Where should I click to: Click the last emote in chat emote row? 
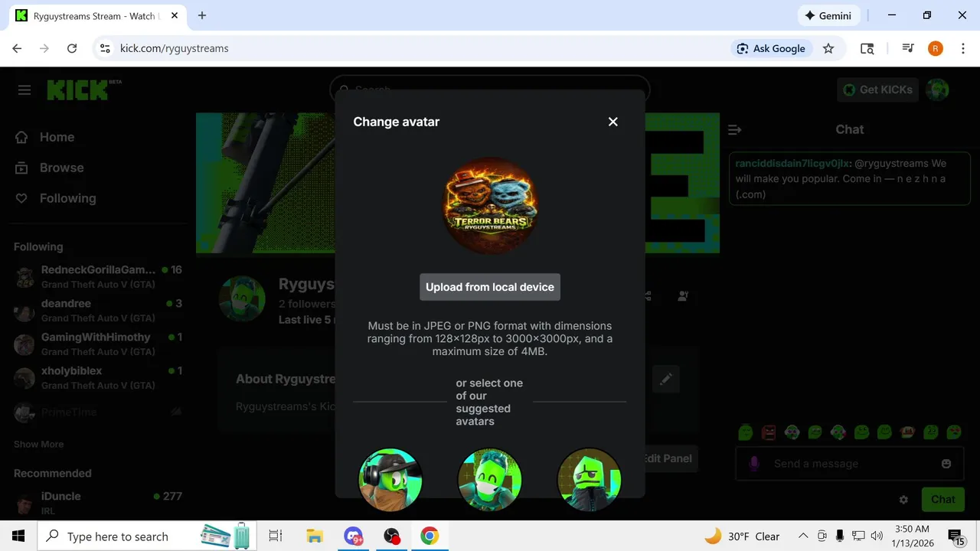coord(954,432)
